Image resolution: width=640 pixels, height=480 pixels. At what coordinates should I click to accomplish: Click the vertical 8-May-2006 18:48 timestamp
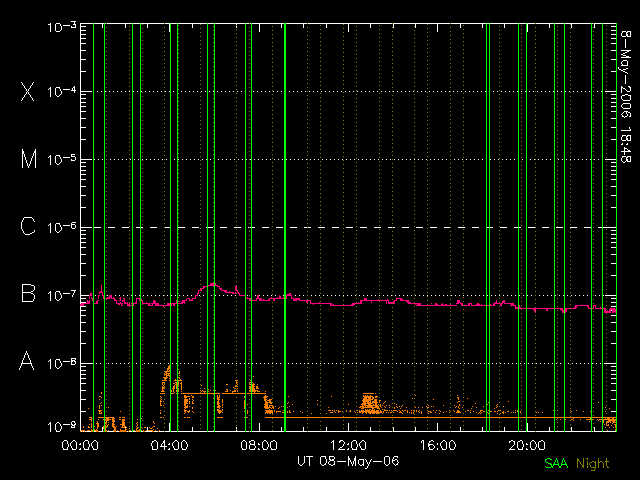click(x=625, y=96)
